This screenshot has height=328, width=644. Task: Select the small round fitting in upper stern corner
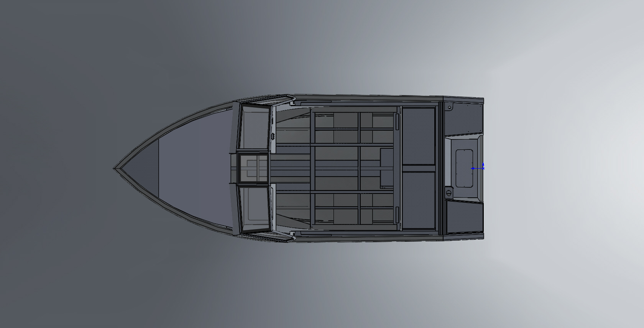click(x=449, y=107)
